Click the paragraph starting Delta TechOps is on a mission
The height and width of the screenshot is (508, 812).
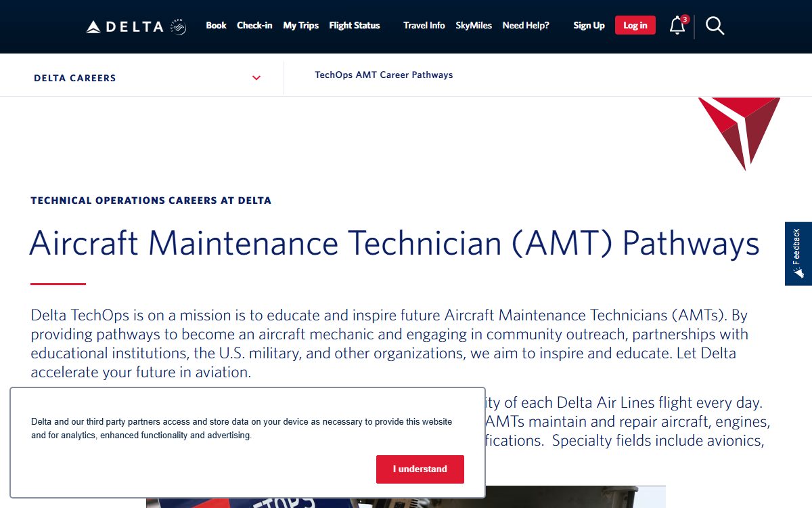[x=390, y=343]
